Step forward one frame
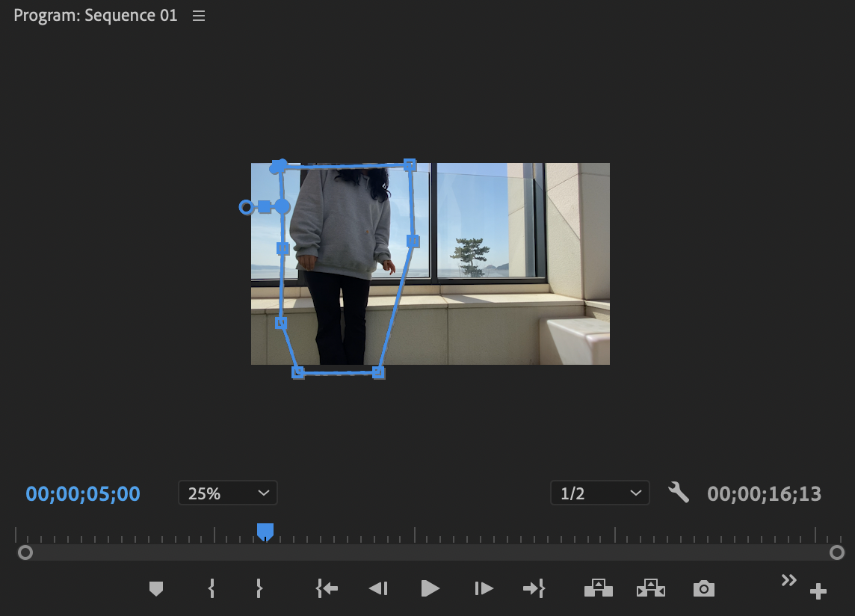The width and height of the screenshot is (855, 616). (483, 588)
